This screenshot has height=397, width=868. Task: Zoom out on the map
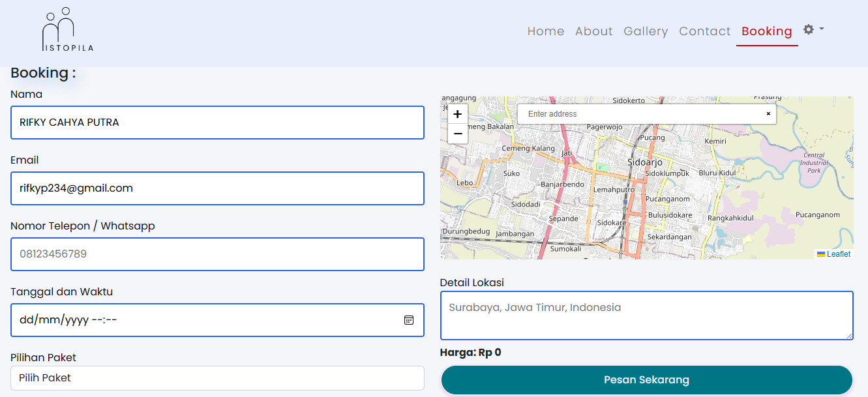click(458, 134)
